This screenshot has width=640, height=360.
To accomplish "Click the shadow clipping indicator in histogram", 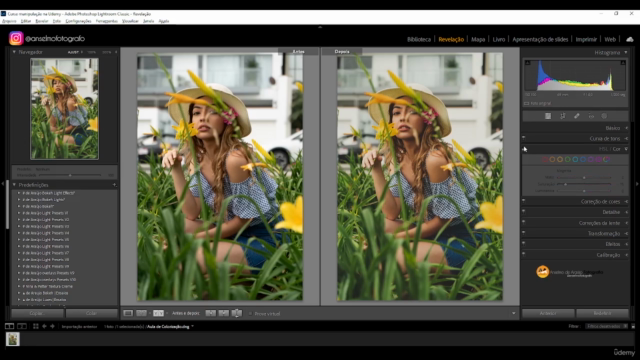I will [x=527, y=63].
